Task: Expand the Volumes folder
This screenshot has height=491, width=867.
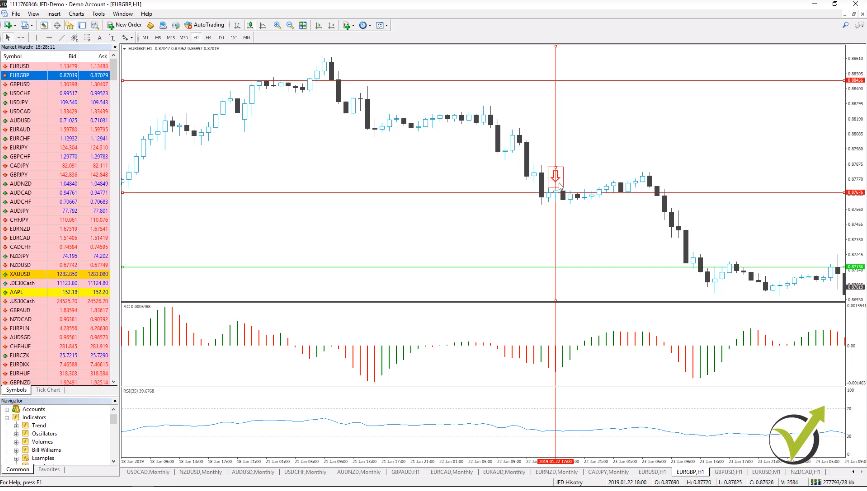Action: click(16, 442)
